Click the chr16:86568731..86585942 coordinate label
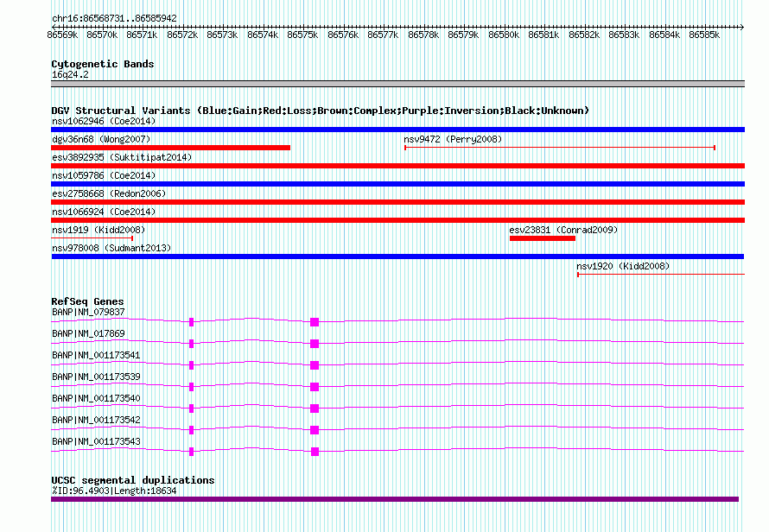This screenshot has width=769, height=532. (114, 18)
